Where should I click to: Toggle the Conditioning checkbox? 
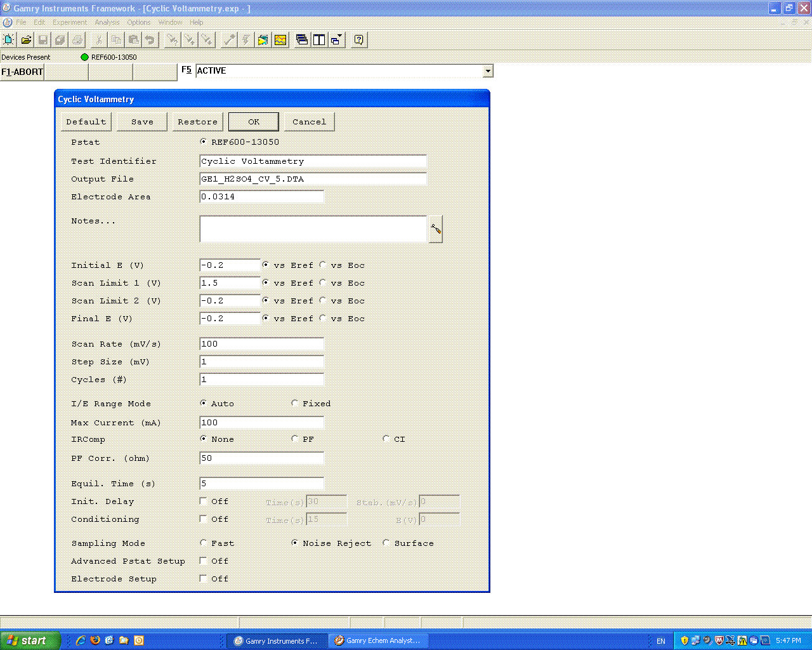tap(204, 519)
